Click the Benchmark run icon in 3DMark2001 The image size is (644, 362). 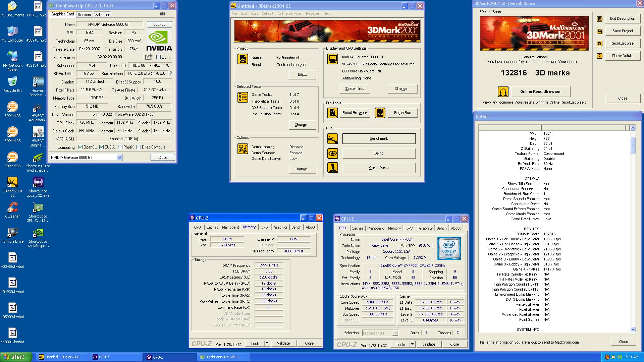[333, 139]
